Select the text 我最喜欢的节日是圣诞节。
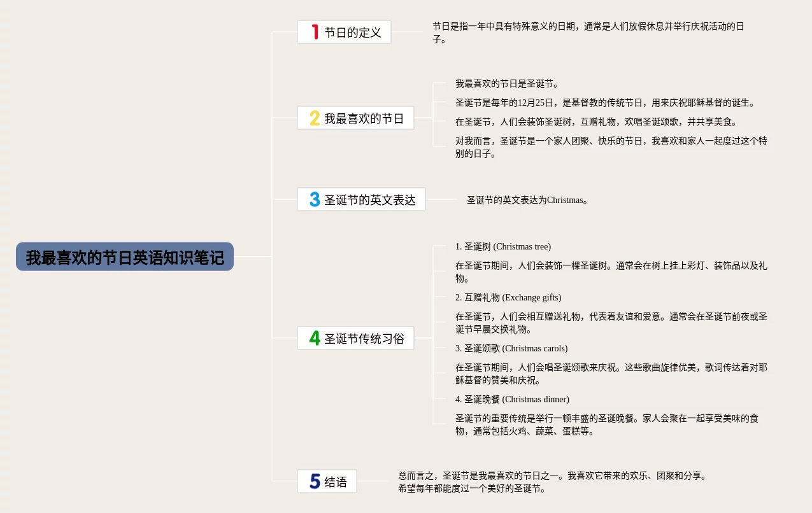 click(506, 83)
